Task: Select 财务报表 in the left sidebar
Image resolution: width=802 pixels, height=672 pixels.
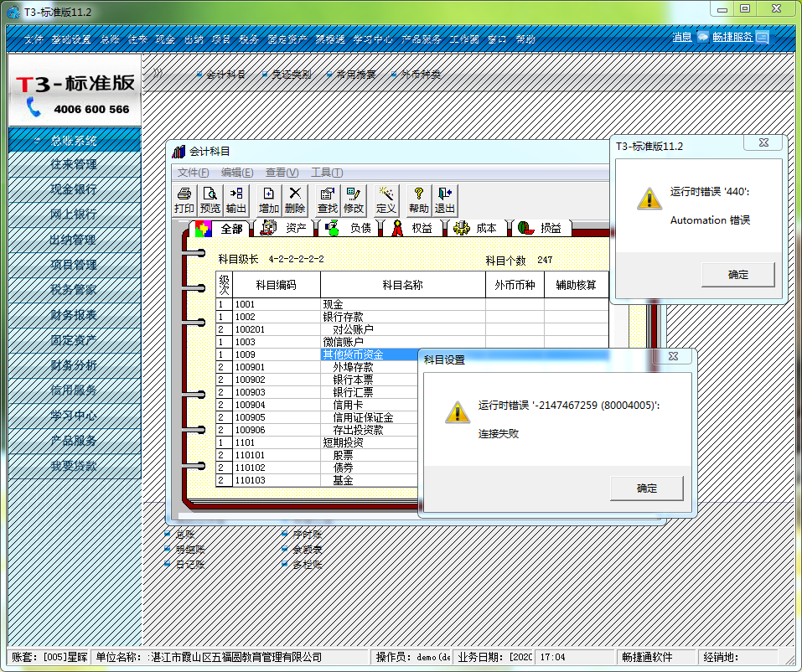Action: tap(75, 315)
